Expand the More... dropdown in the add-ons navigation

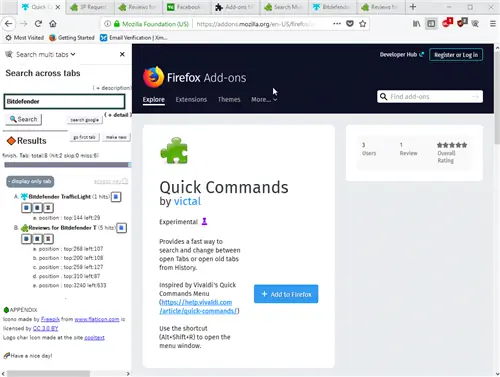[x=264, y=99]
